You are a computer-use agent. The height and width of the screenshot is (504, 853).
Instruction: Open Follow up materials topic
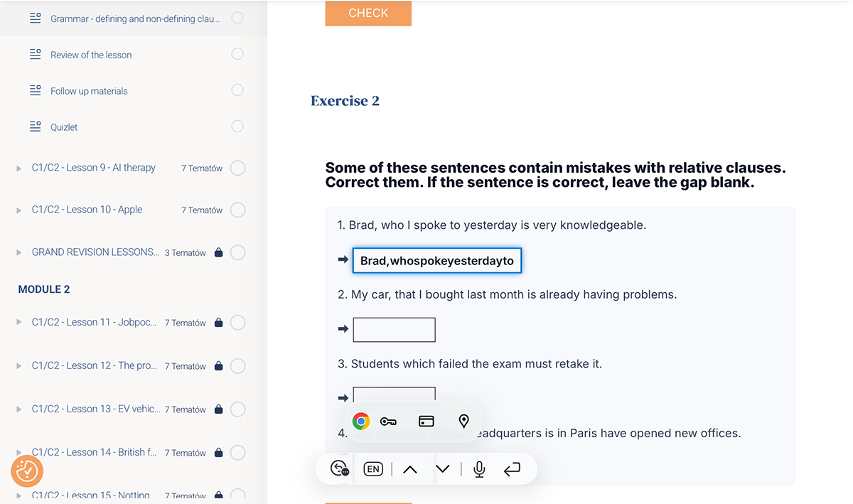click(89, 91)
